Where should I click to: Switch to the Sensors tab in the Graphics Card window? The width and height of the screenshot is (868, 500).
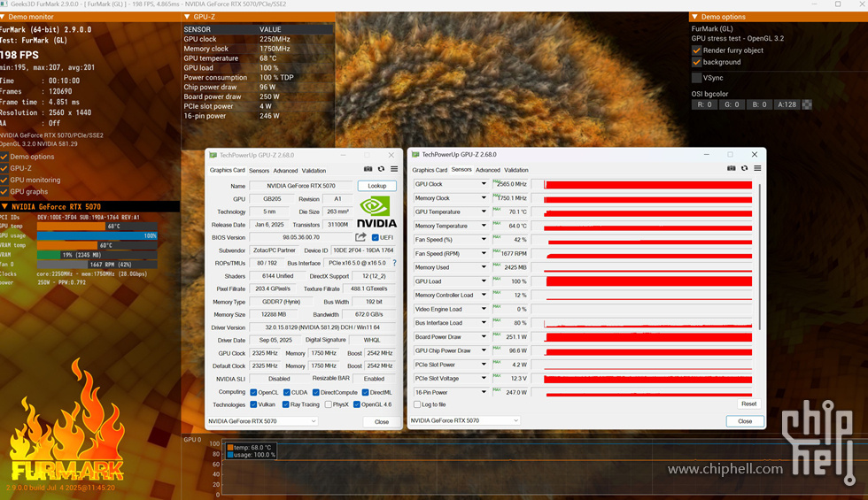click(259, 170)
